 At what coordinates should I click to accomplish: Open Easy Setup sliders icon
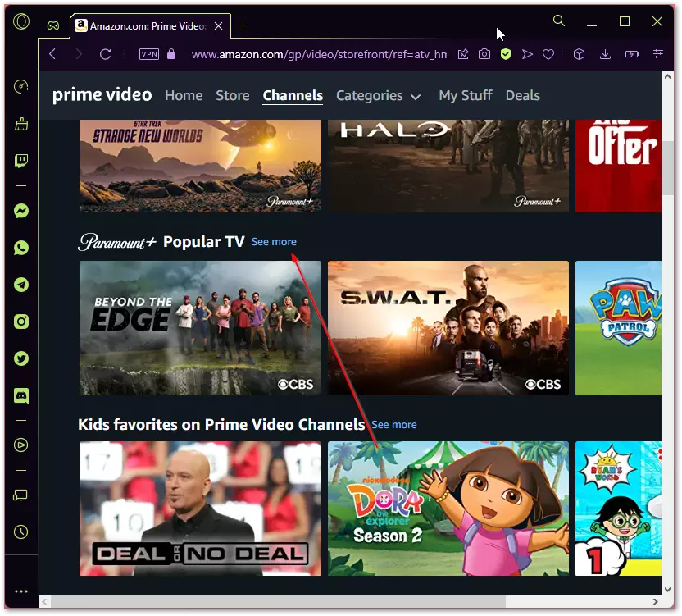(658, 54)
